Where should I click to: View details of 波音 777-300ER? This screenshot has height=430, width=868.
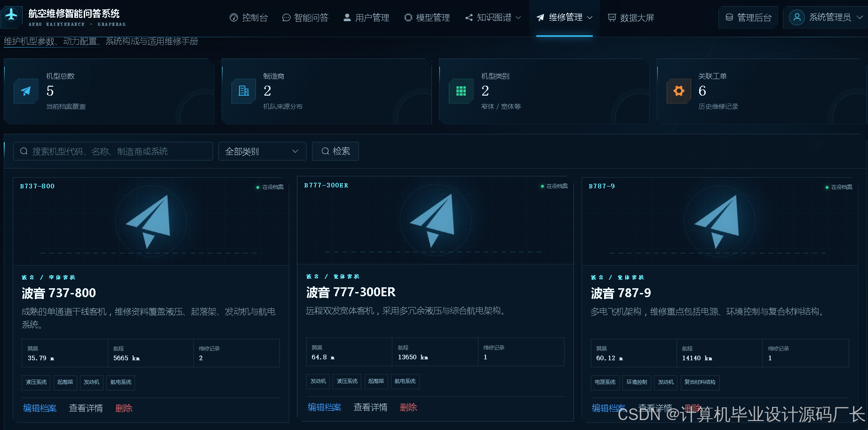[x=371, y=407]
